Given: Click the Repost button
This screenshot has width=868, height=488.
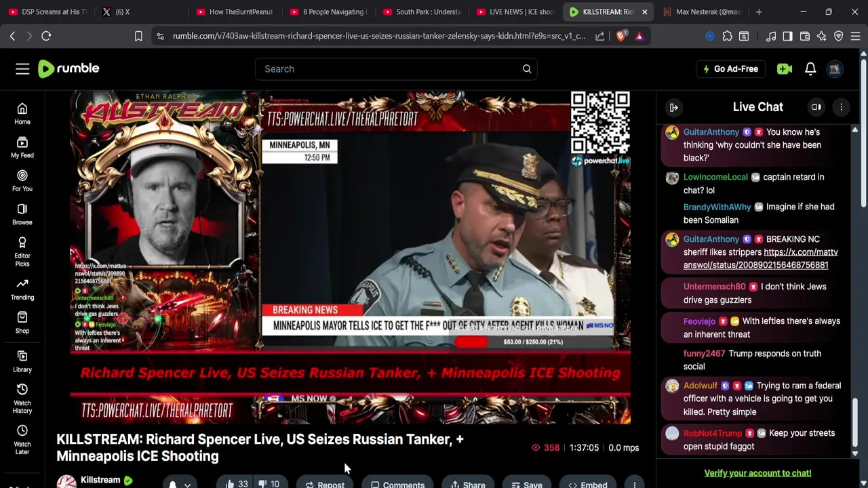Looking at the screenshot, I should (x=325, y=484).
